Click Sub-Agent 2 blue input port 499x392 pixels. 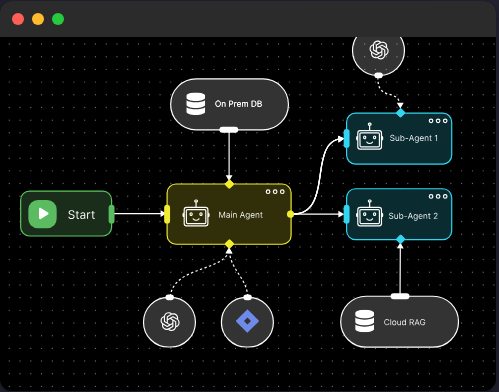(x=347, y=214)
